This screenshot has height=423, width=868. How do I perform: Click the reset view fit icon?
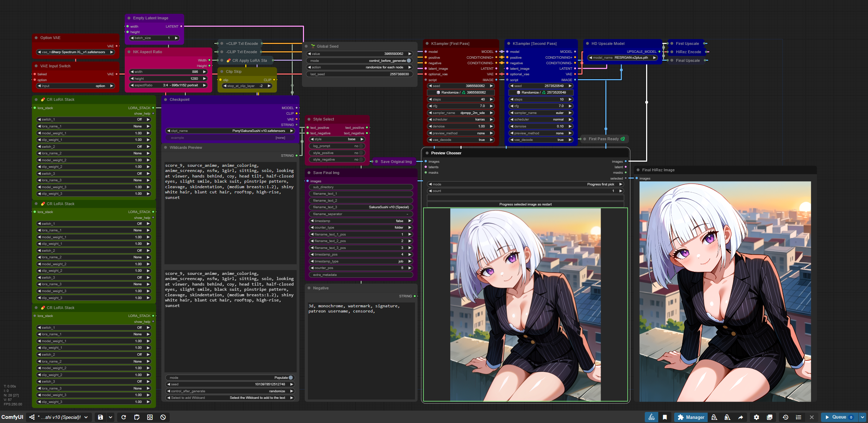150,417
